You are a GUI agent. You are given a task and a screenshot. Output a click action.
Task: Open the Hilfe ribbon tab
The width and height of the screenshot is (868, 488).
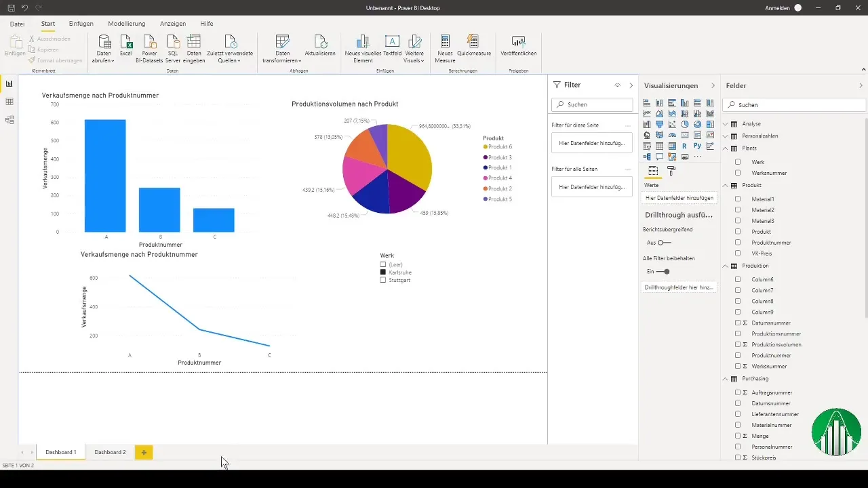pos(207,24)
